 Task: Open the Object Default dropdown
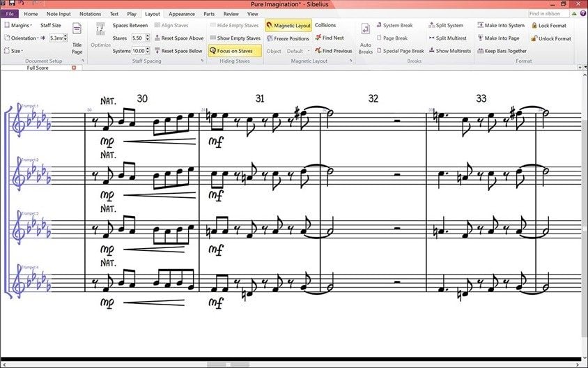point(298,51)
